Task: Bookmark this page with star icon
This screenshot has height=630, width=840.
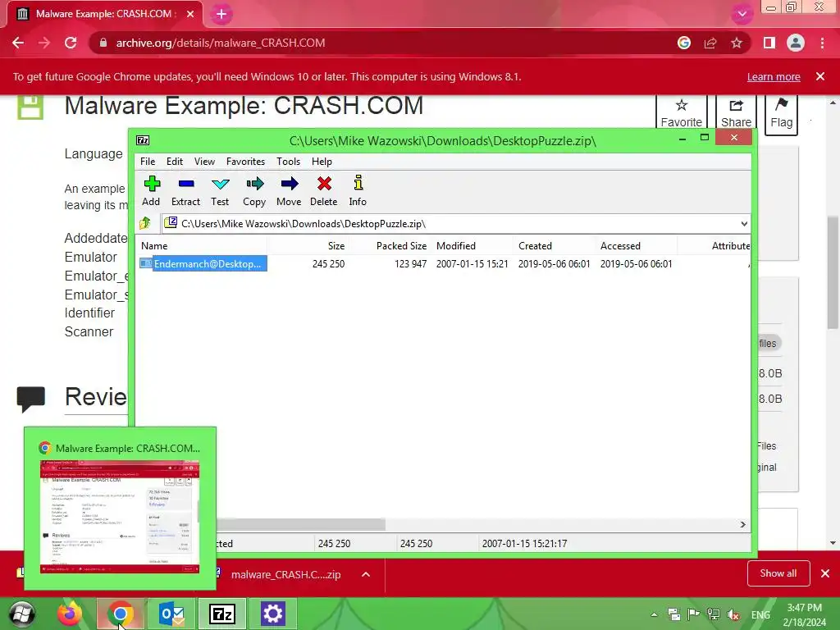Action: click(x=737, y=43)
